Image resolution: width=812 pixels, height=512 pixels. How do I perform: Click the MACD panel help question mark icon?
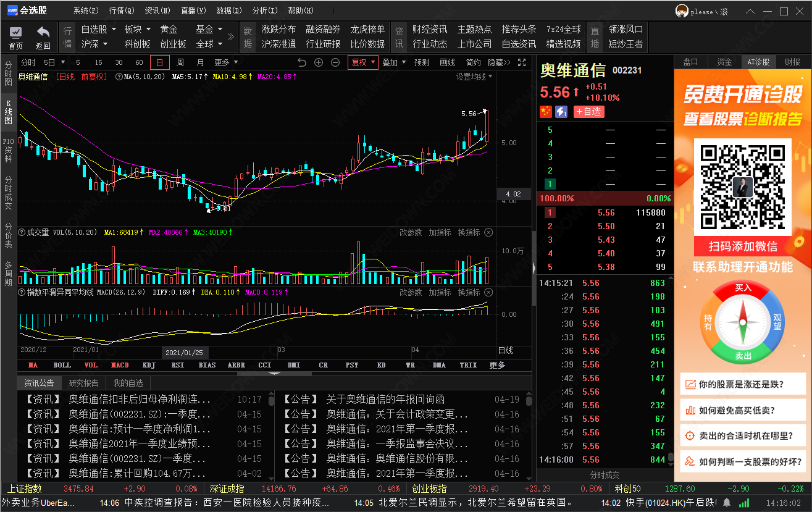pyautogui.click(x=22, y=292)
